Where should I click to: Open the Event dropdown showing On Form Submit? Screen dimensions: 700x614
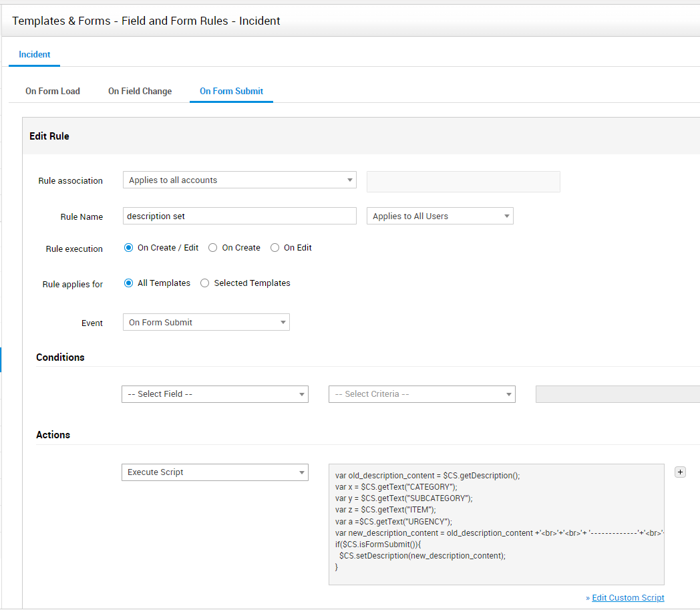[x=206, y=322]
